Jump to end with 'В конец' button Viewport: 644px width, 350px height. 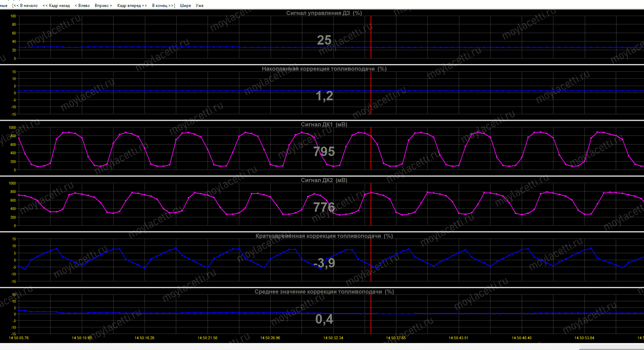point(163,6)
